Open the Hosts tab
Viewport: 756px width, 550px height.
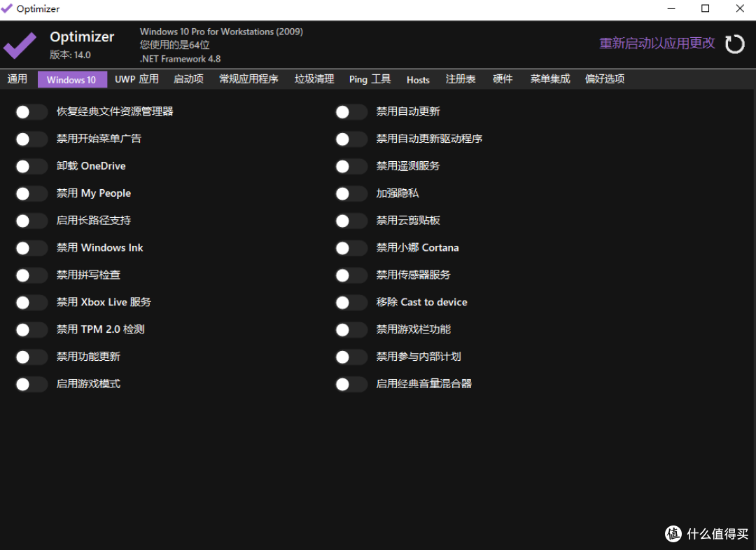(x=418, y=80)
